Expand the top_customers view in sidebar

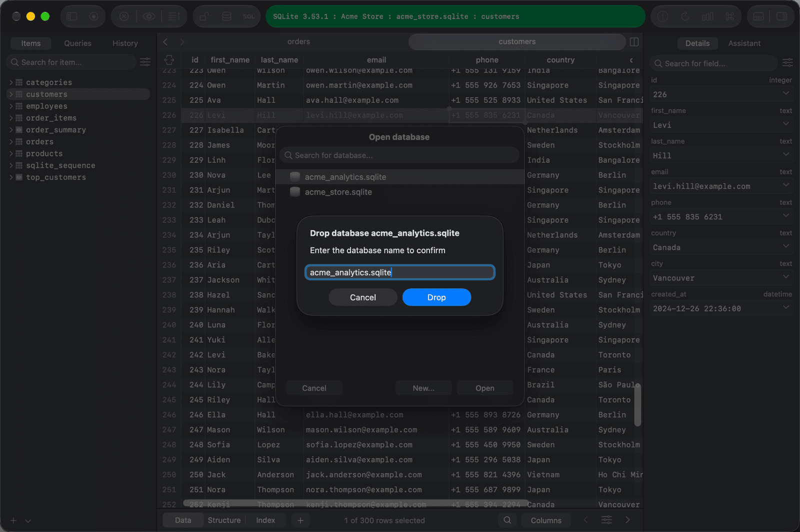click(x=11, y=177)
